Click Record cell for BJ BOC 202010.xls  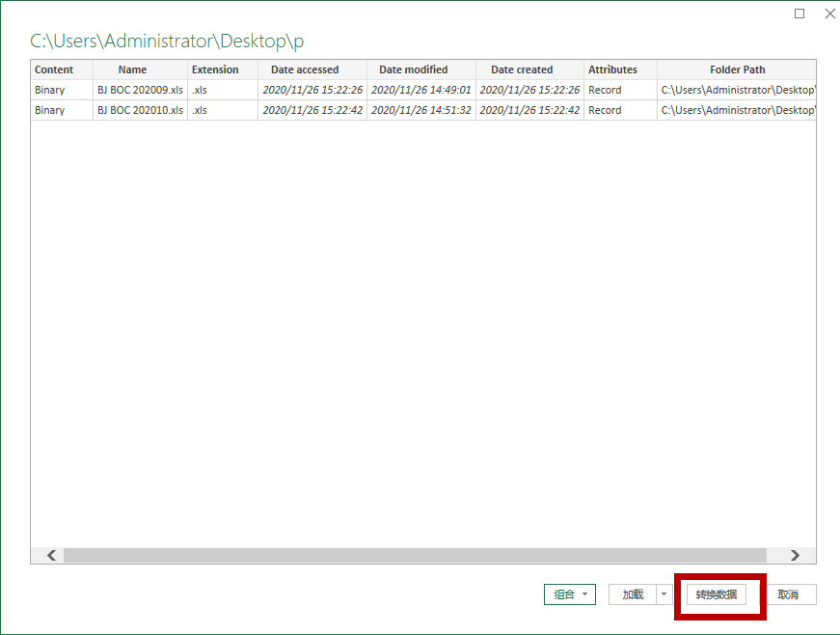[620, 110]
